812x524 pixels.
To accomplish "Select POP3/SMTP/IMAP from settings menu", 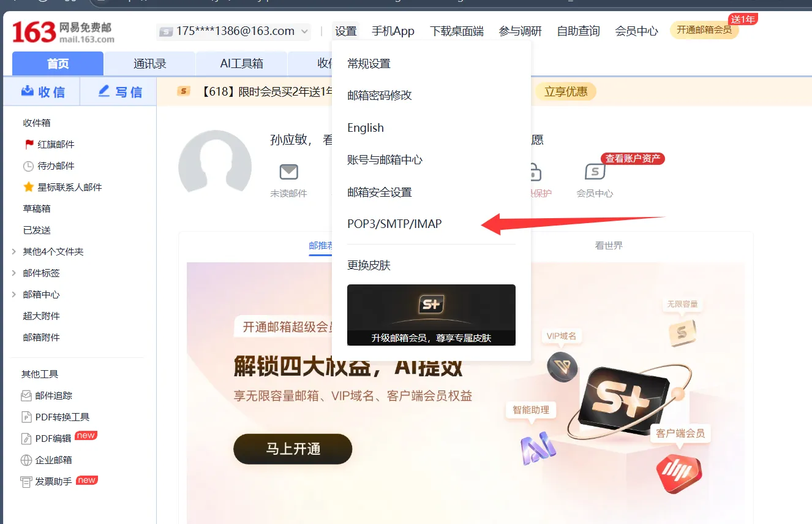I will pos(394,224).
